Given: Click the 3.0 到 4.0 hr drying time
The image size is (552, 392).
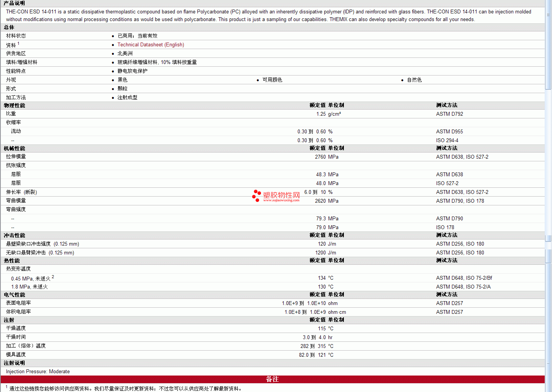Looking at the screenshot, I should point(318,337).
